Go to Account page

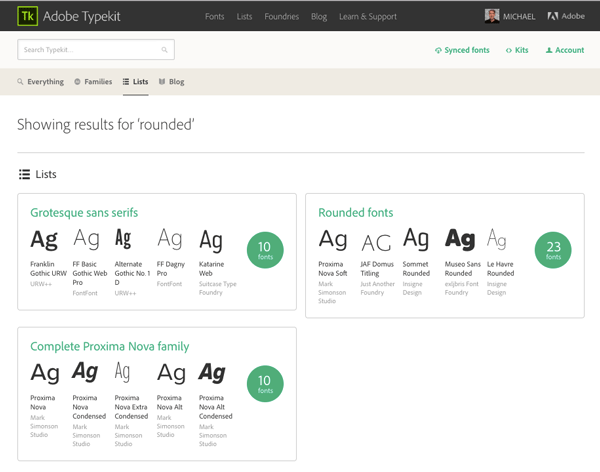pyautogui.click(x=565, y=50)
